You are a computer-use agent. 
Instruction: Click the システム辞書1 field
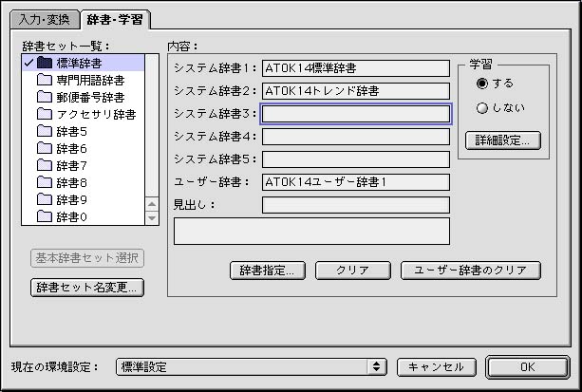tap(356, 68)
